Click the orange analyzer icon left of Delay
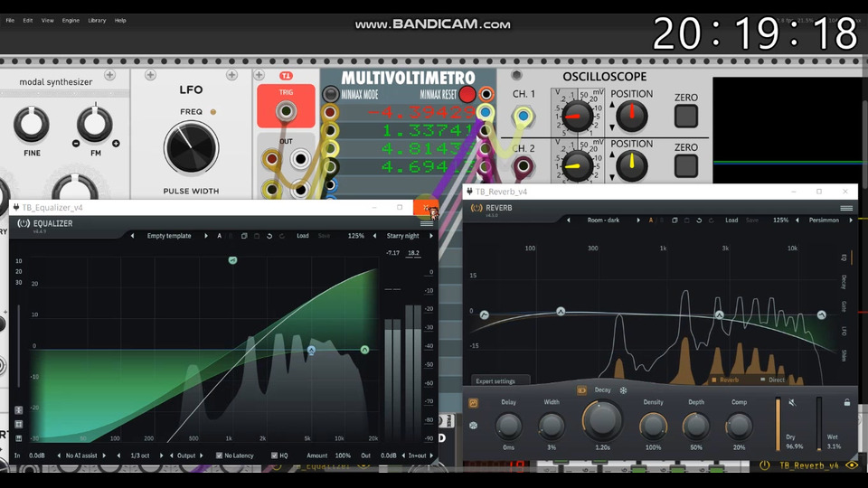 pos(473,403)
